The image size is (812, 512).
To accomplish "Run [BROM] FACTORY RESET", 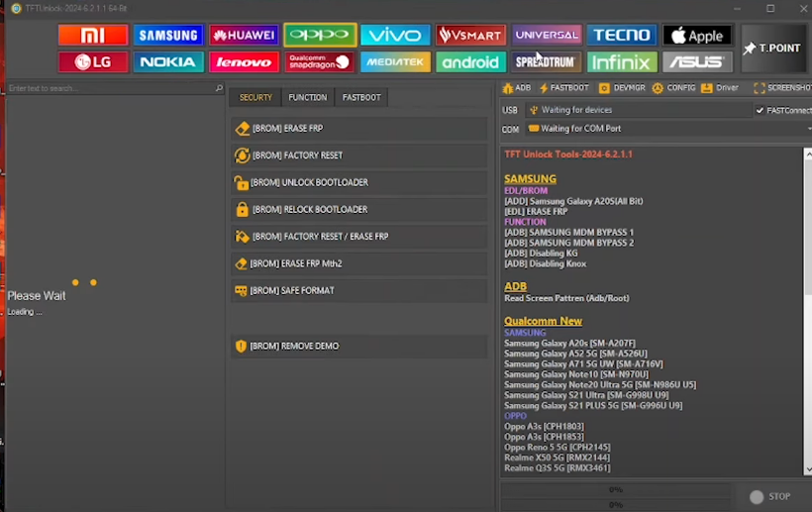I will click(x=358, y=155).
